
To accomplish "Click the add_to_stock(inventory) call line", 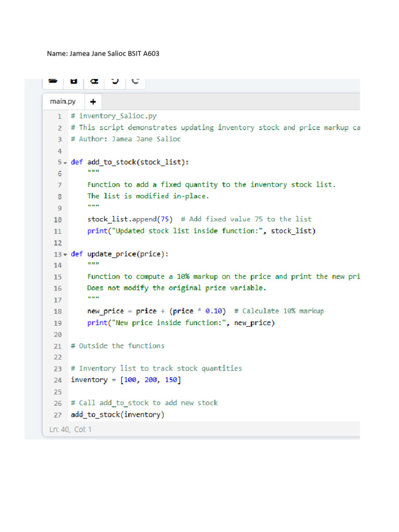I will tap(117, 415).
